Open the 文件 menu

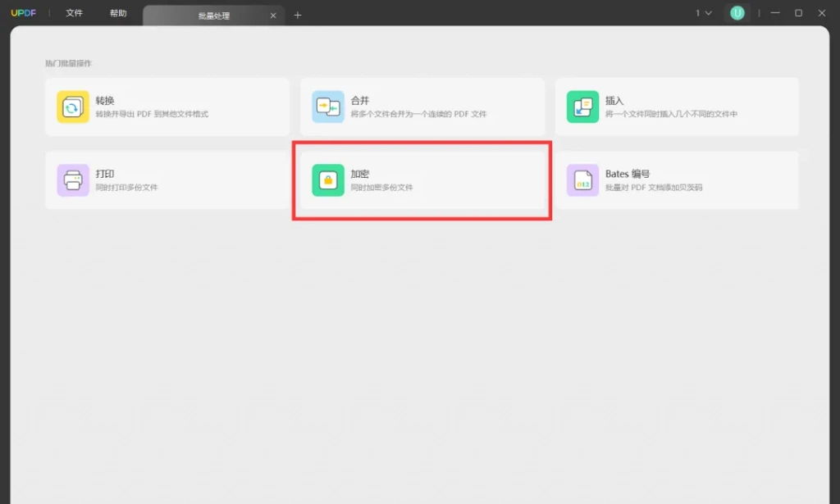point(75,13)
